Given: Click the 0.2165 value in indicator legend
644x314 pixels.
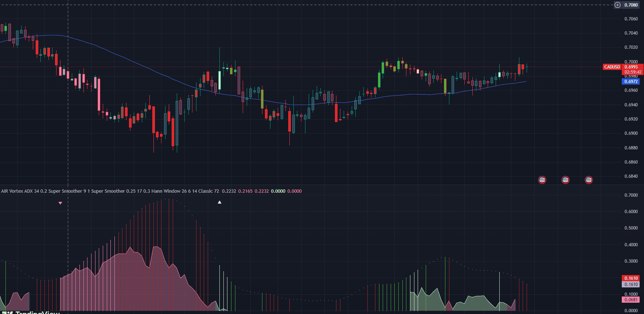Looking at the screenshot, I should pos(245,191).
